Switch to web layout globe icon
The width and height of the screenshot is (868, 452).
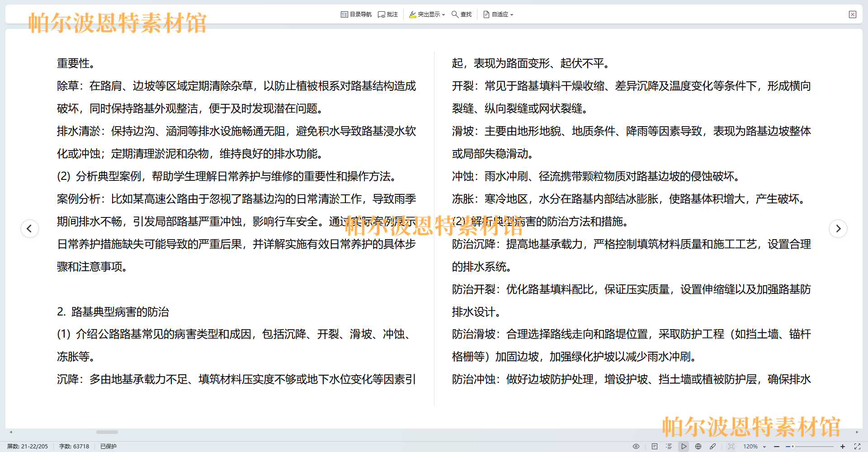tap(698, 446)
